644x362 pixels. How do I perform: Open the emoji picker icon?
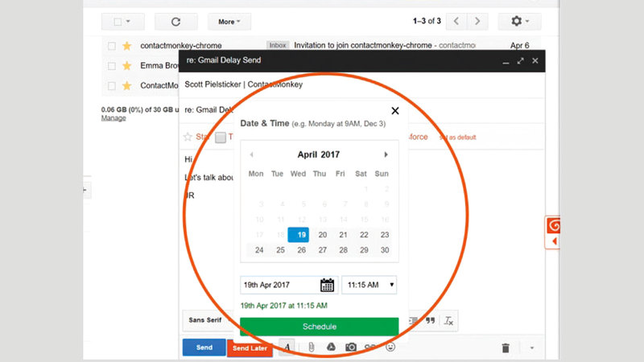[x=391, y=348]
